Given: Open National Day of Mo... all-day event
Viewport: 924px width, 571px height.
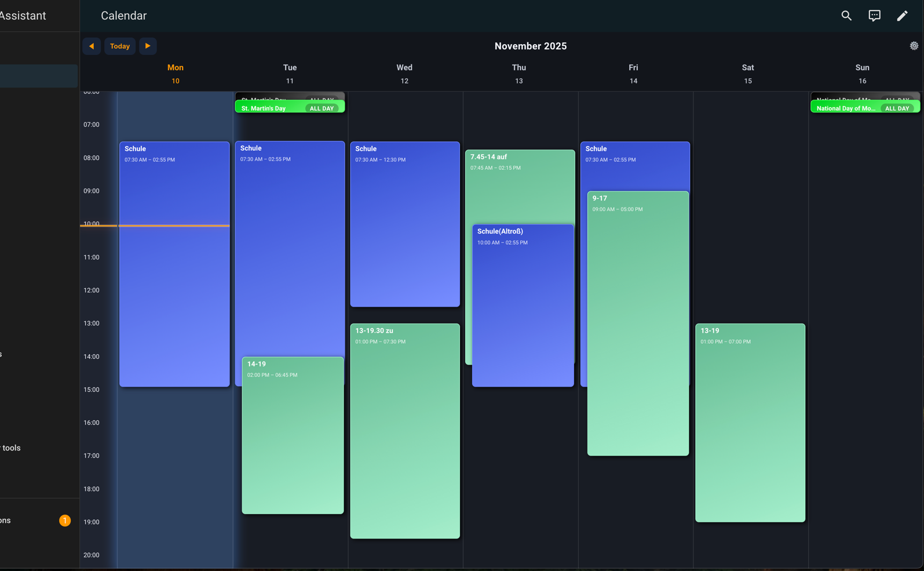Looking at the screenshot, I should pyautogui.click(x=865, y=108).
